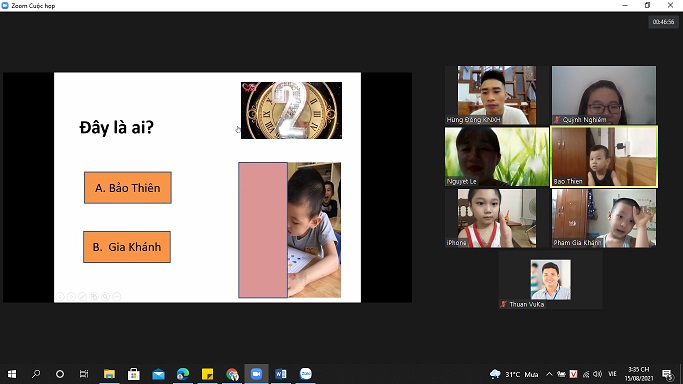Open Sticky Notes taskbar icon
This screenshot has width=683, height=384.
207,374
